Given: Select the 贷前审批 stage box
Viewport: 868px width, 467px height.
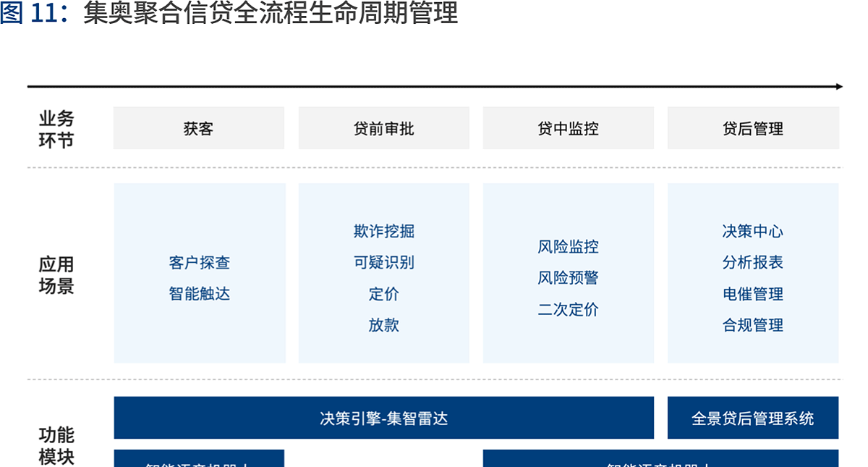Looking at the screenshot, I should [384, 128].
